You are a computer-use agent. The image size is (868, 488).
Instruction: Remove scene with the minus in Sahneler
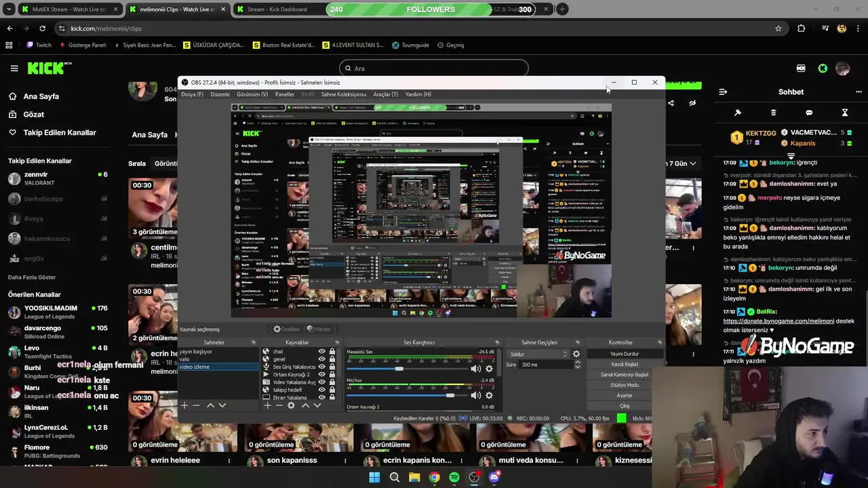pos(196,405)
